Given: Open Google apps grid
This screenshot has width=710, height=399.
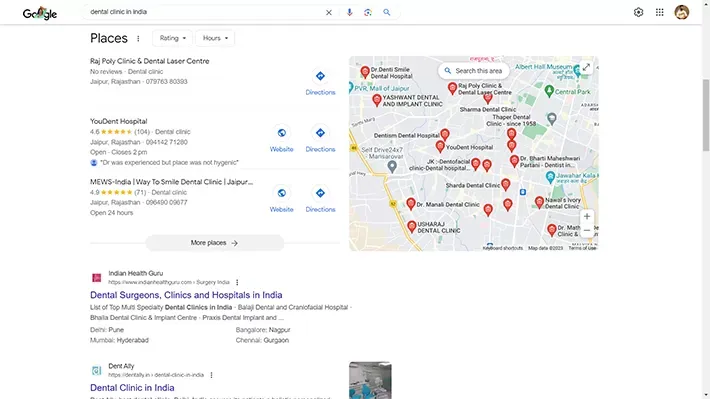Looking at the screenshot, I should (x=659, y=12).
